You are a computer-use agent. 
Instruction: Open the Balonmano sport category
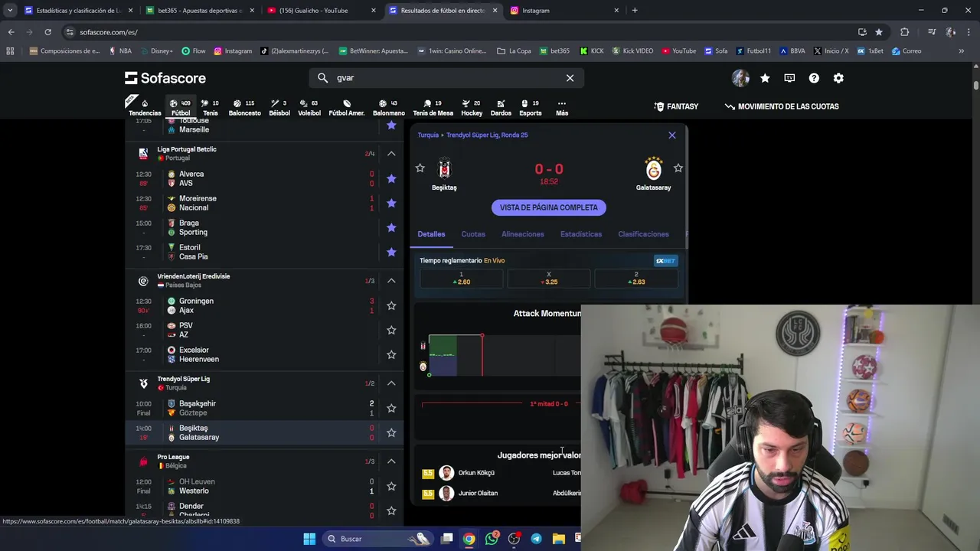click(389, 107)
